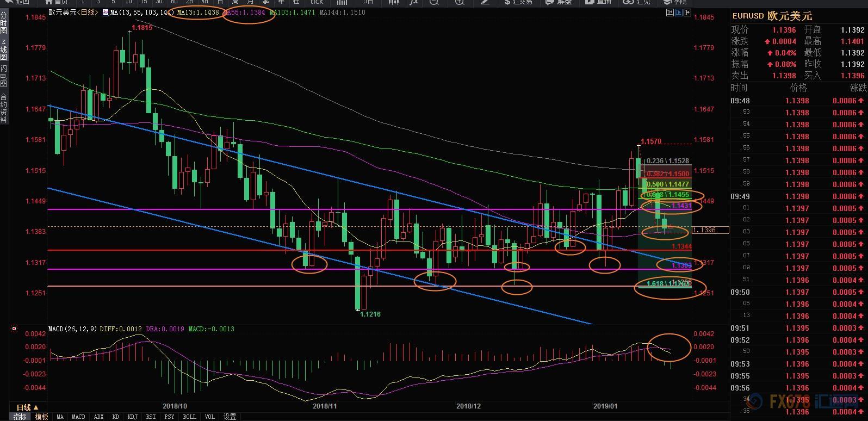
Task: Open the 分时图 view in left sidebar
Action: tap(4, 23)
